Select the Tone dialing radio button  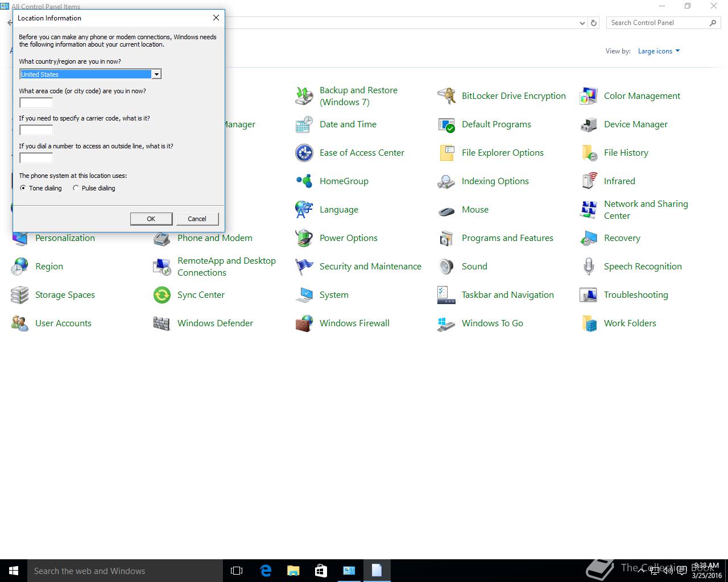click(23, 188)
